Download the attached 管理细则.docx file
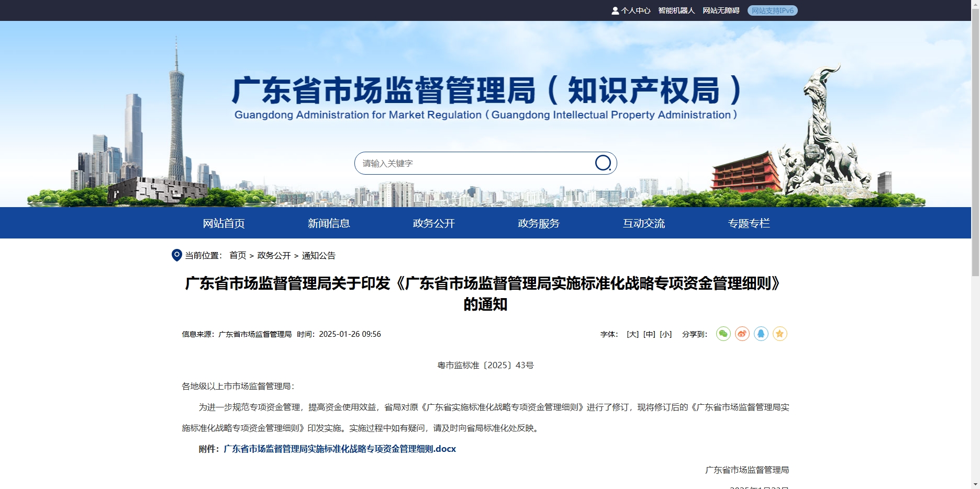Screen dimensions: 980x489 [x=339, y=449]
